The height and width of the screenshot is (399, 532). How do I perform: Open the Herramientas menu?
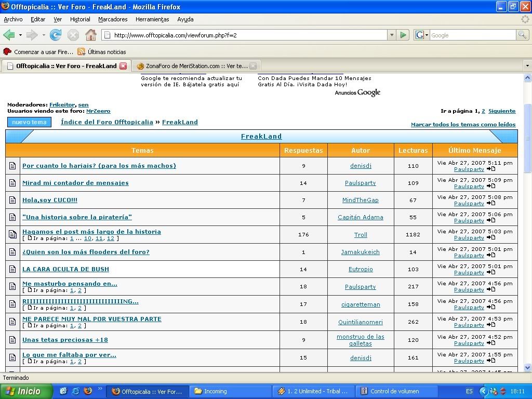click(x=152, y=19)
